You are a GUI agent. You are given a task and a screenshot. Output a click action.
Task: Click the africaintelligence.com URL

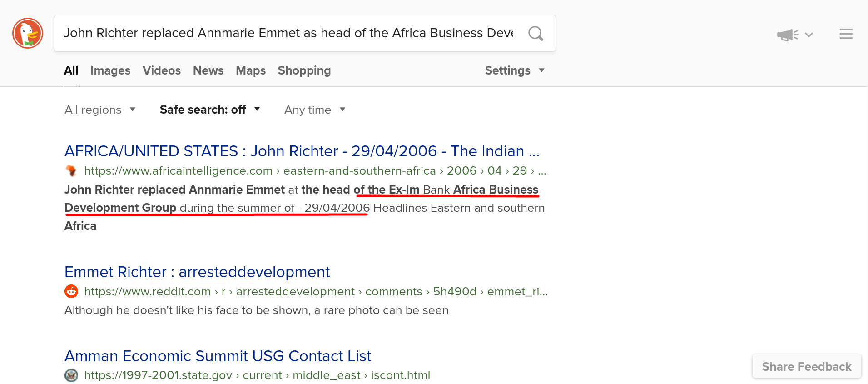tap(315, 171)
